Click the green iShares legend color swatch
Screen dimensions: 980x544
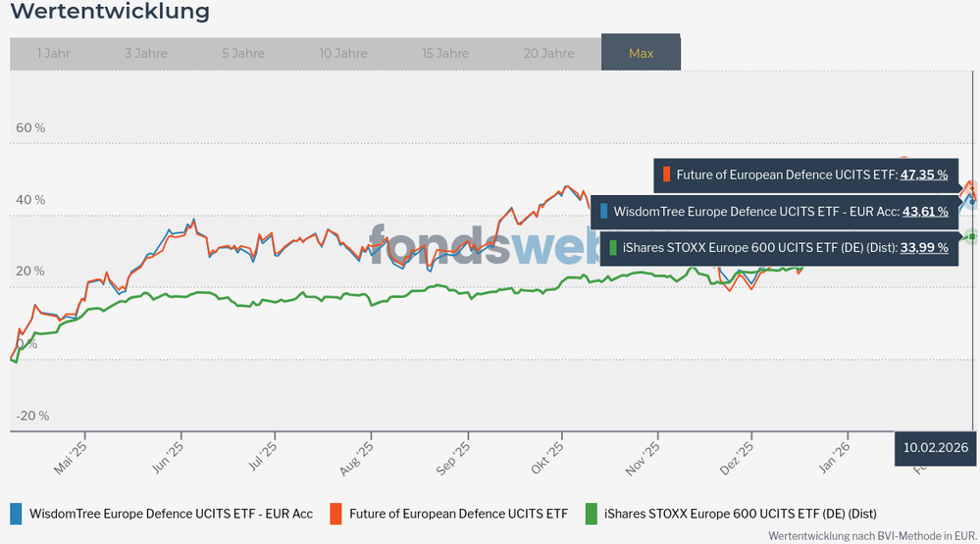tap(592, 514)
